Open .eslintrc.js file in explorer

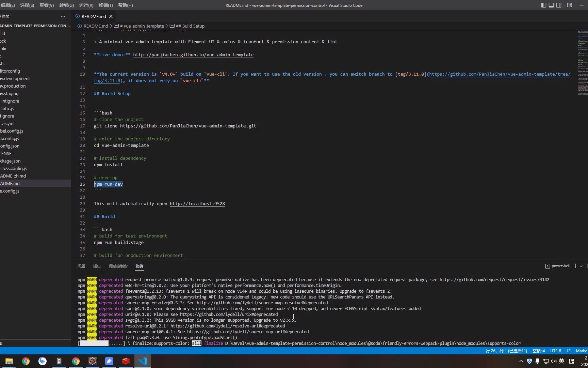coord(35,108)
